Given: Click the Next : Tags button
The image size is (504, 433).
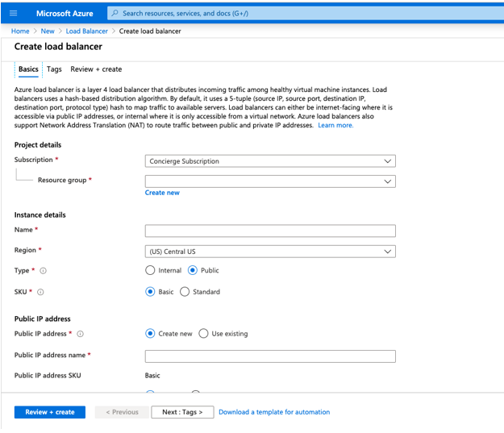Looking at the screenshot, I should pyautogui.click(x=181, y=412).
